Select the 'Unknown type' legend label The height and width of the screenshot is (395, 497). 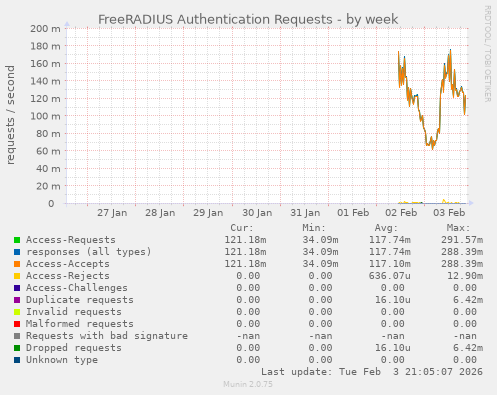click(62, 360)
